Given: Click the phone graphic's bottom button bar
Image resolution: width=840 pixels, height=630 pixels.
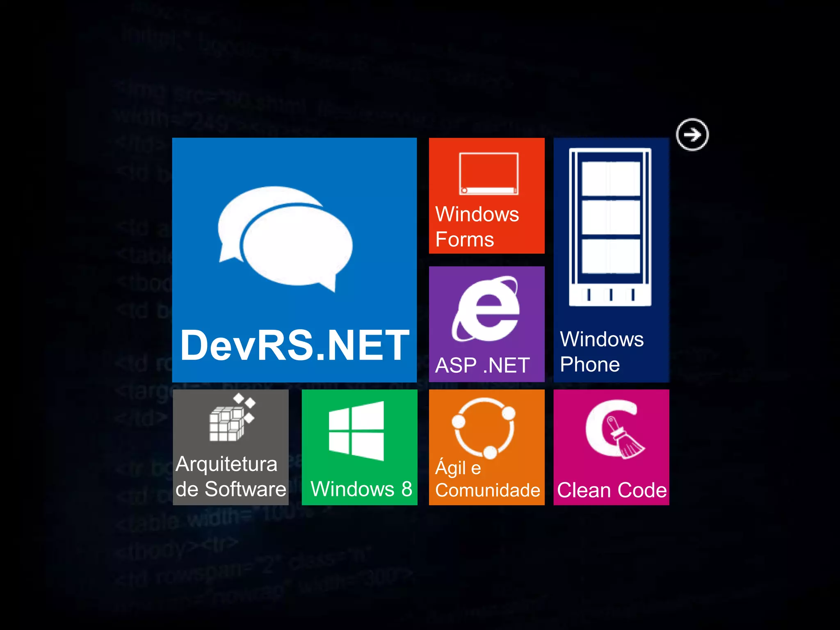Looking at the screenshot, I should pyautogui.click(x=610, y=295).
